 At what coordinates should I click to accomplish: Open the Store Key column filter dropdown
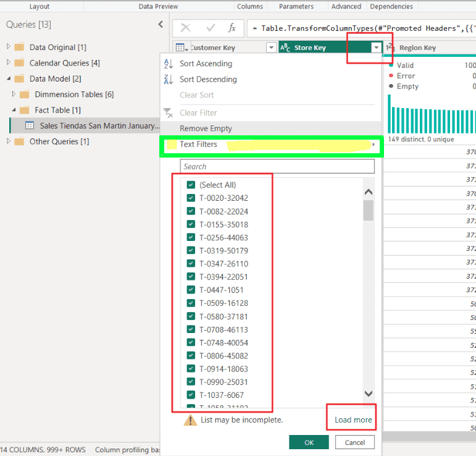[376, 48]
